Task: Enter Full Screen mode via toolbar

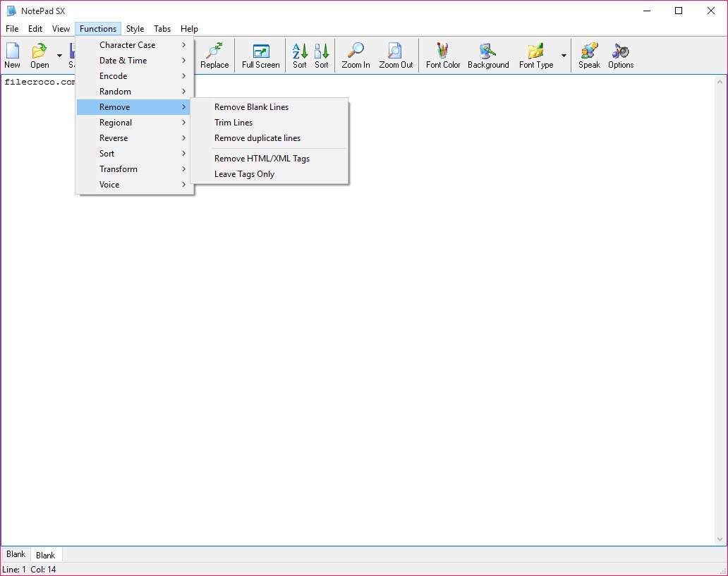Action: 261,55
